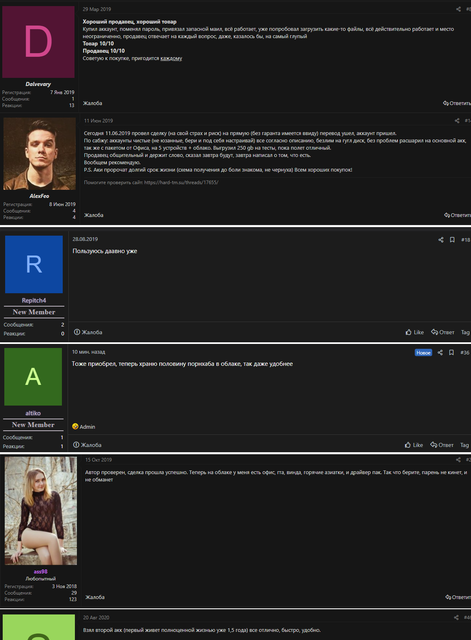Screen dimensions: 471x640
Task: Share post #18 by Repitch4
Action: click(441, 240)
